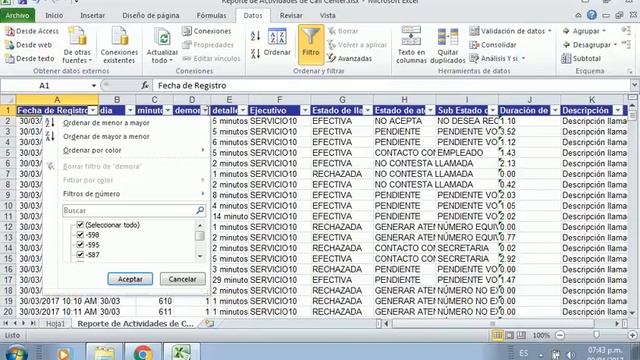The image size is (640, 360).
Task: Click the filter list scrollbar thumb
Action: (x=200, y=236)
